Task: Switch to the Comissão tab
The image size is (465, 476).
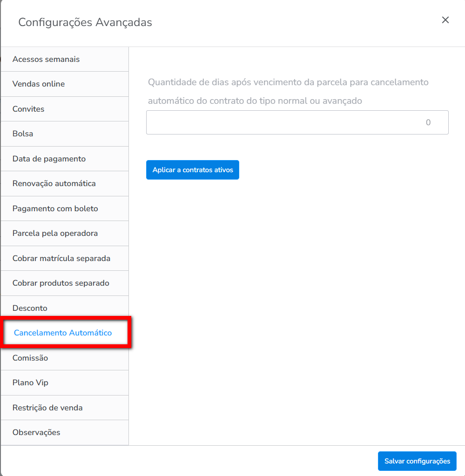Action: pyautogui.click(x=30, y=358)
